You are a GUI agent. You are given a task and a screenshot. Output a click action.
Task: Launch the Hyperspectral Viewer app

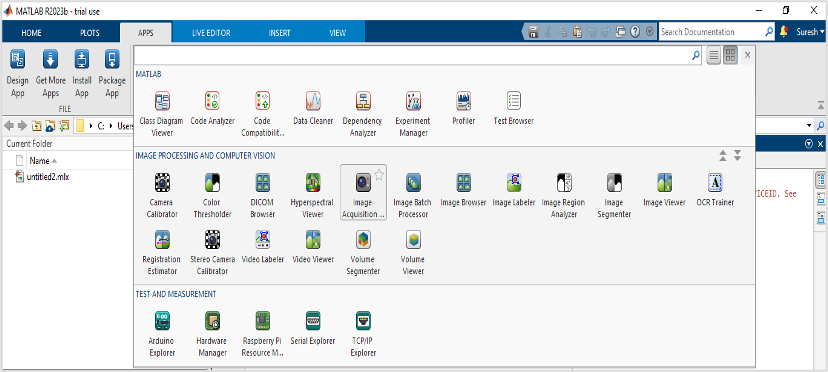point(313,194)
